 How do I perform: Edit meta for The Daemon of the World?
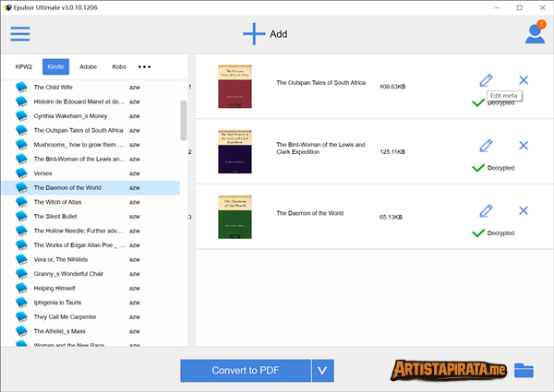click(x=486, y=211)
